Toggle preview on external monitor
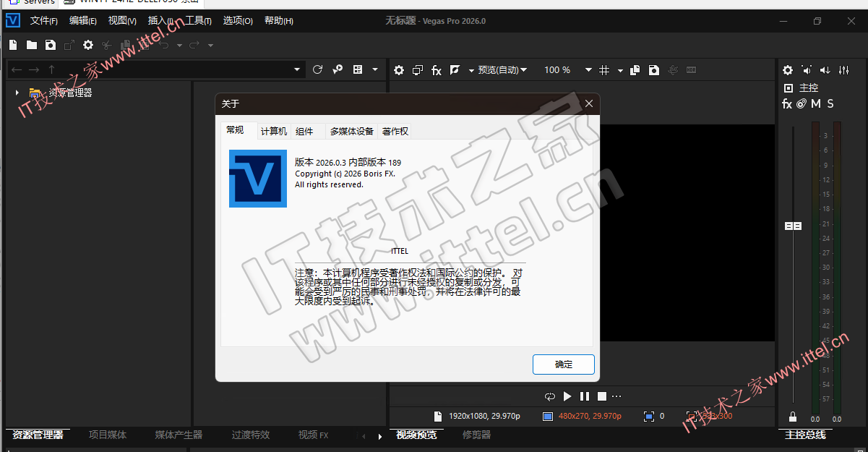This screenshot has height=452, width=868. click(x=418, y=70)
